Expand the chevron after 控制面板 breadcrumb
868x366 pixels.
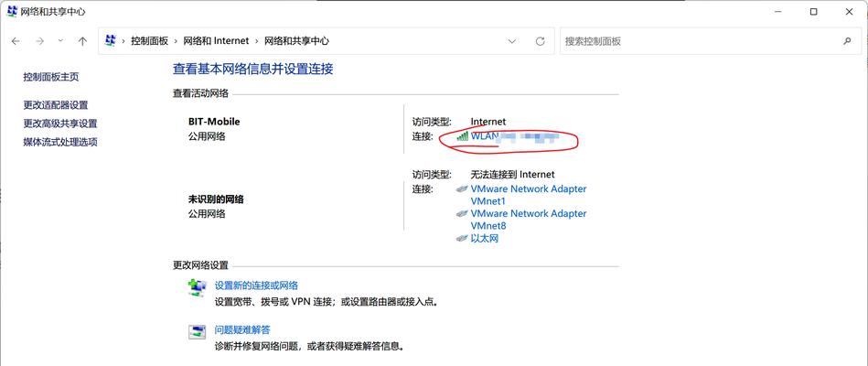[176, 41]
